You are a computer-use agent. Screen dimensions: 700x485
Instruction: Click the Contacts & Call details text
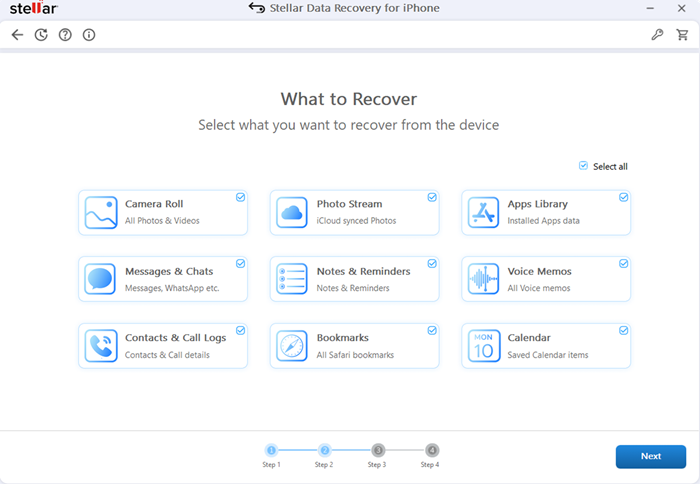tap(167, 355)
